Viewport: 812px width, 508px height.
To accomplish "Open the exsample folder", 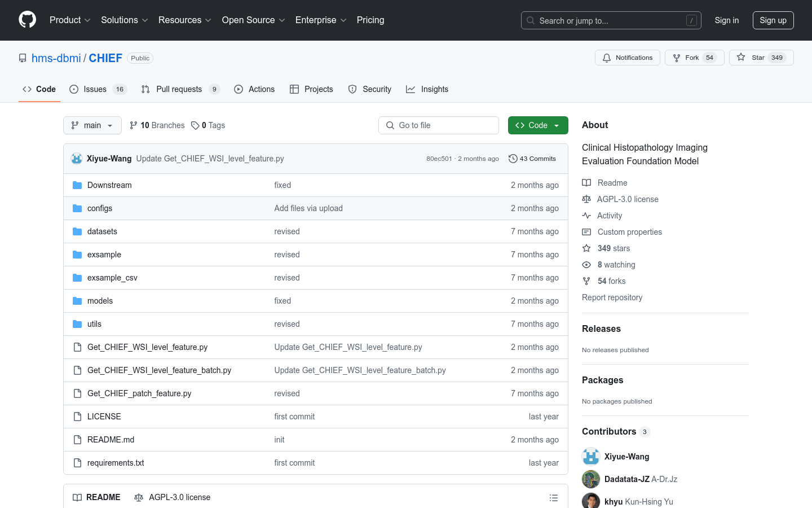I will point(104,255).
